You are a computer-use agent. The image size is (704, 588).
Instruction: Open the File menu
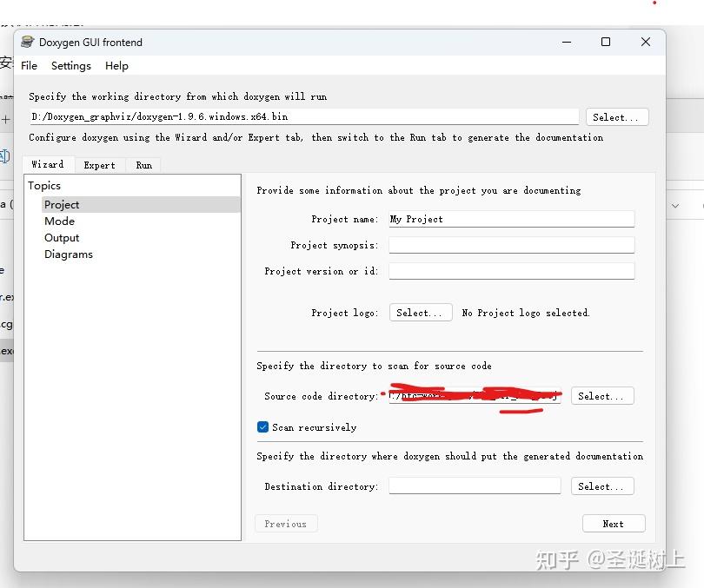(x=30, y=66)
